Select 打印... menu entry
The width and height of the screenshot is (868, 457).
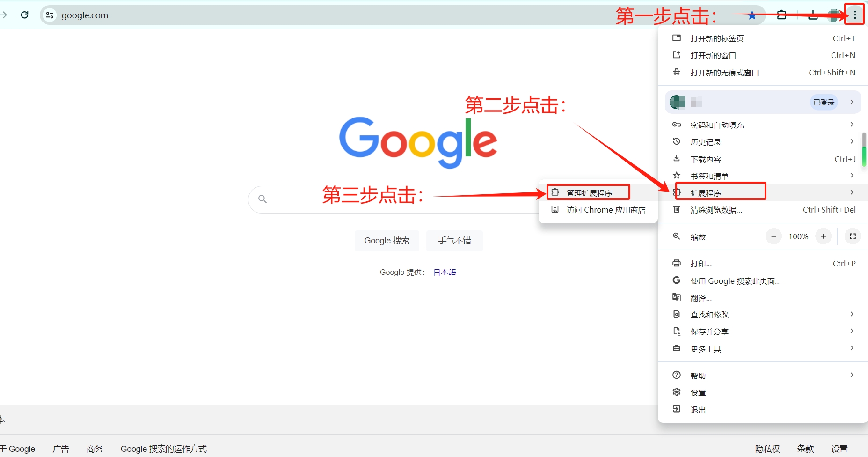(x=763, y=264)
